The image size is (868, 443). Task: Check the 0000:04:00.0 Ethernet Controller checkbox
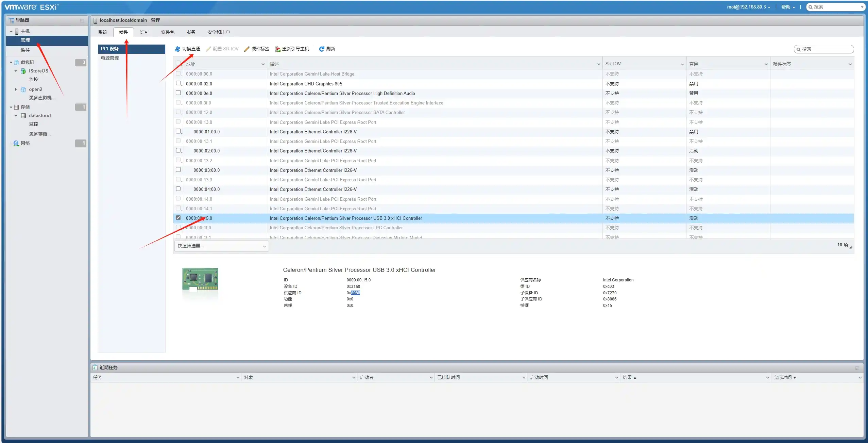pyautogui.click(x=178, y=188)
